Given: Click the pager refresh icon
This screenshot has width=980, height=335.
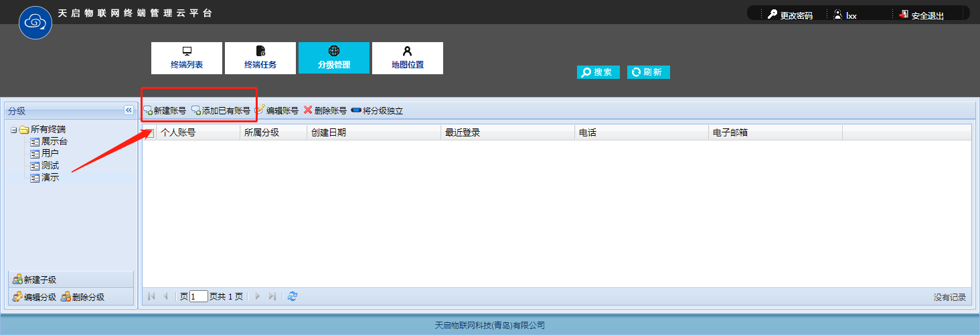Looking at the screenshot, I should (x=293, y=296).
